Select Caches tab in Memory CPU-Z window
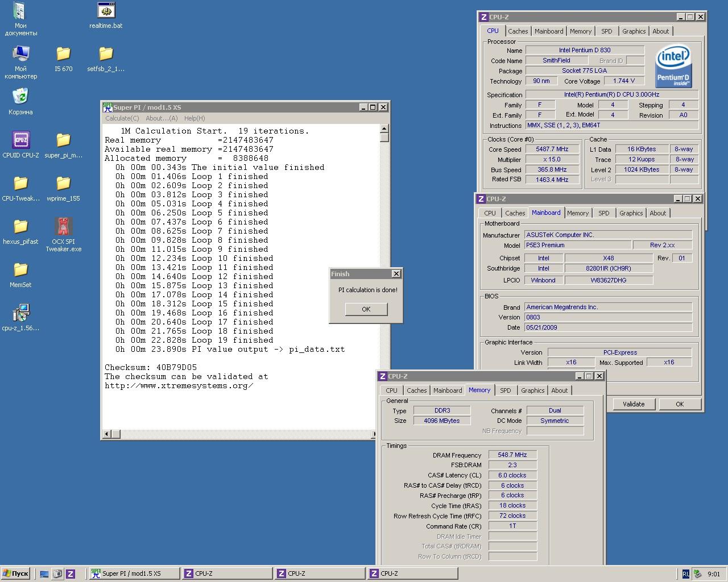This screenshot has width=728, height=582. point(417,390)
